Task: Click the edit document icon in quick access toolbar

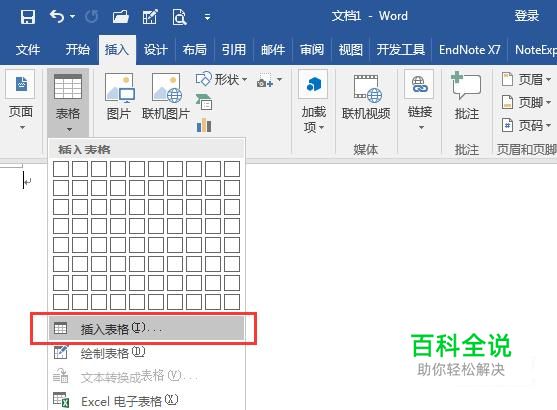Action: click(150, 17)
